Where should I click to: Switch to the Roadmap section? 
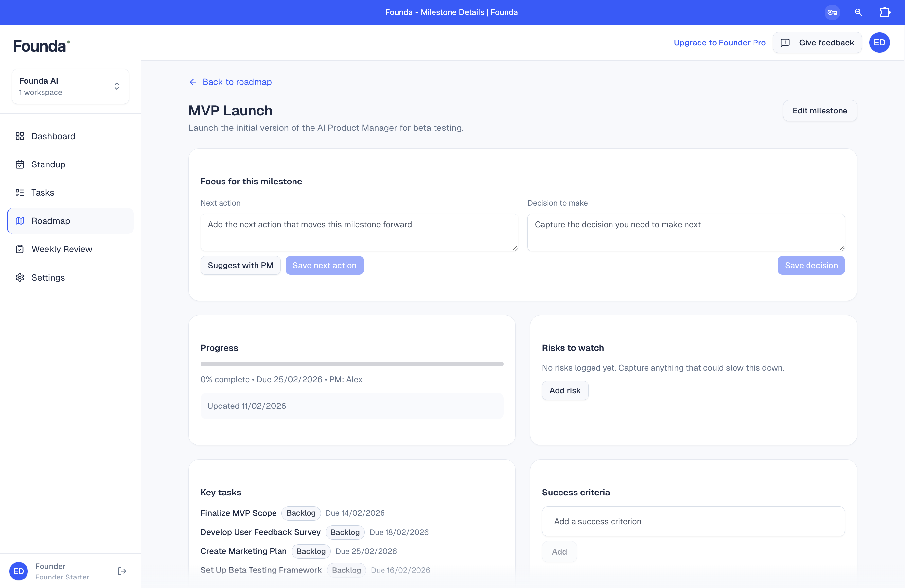click(51, 221)
